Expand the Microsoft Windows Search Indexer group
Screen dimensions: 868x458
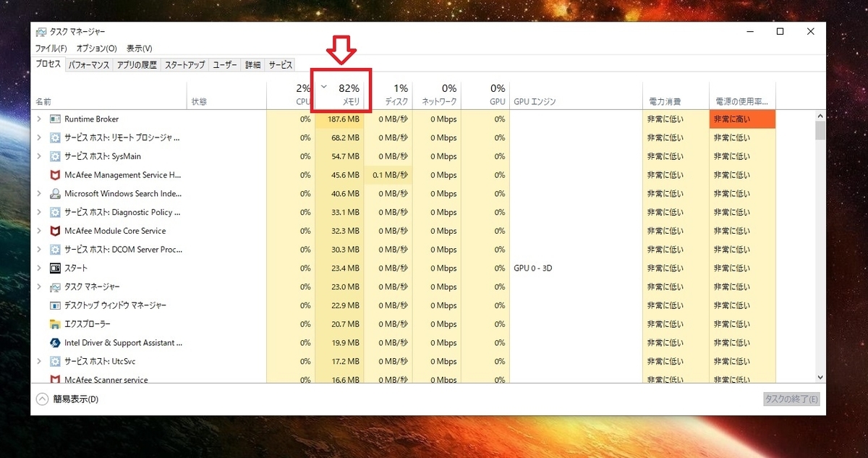tap(39, 194)
